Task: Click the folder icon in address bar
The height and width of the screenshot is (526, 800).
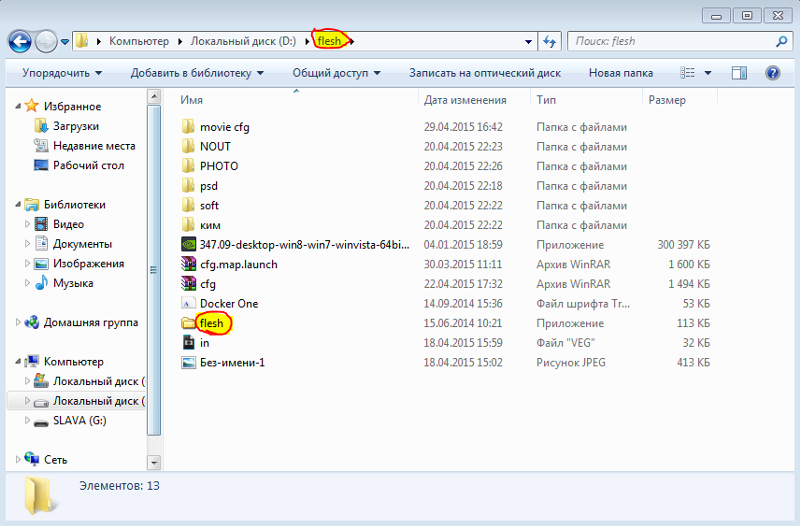Action: click(82, 41)
